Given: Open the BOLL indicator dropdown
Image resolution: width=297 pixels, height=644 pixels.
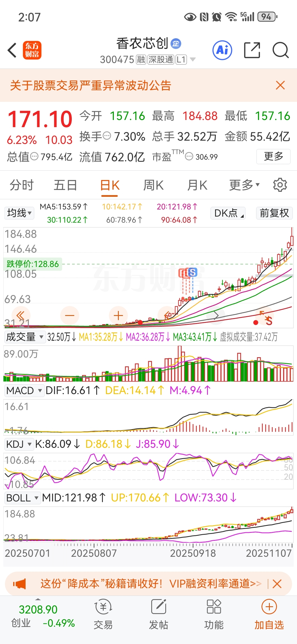Looking at the screenshot, I should click(x=23, y=498).
